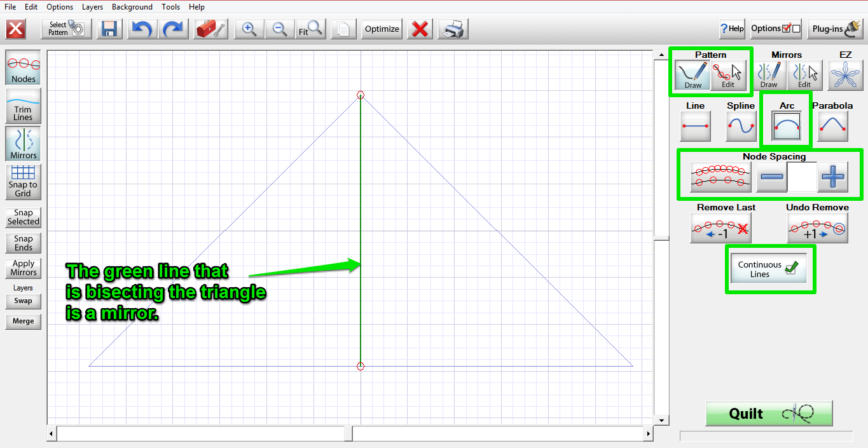Click the horizontal scrollbar right arrow

tap(648, 434)
